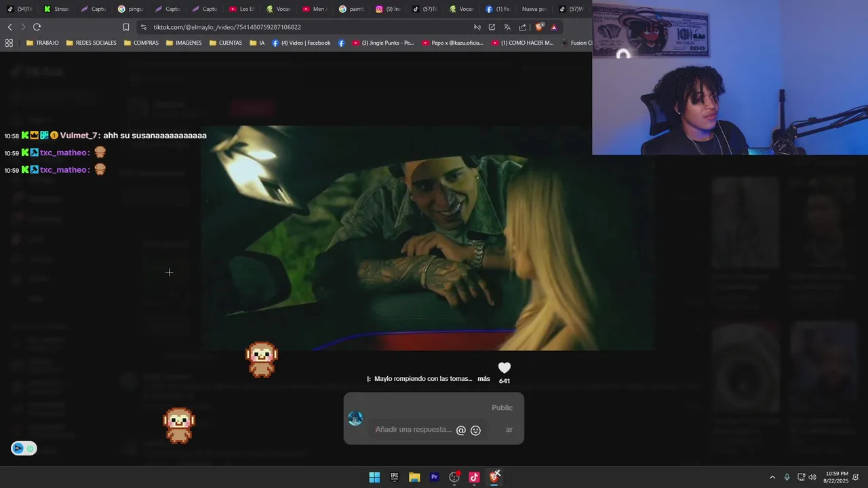Switch to the 'paint' Google tab
868x488 pixels.
pyautogui.click(x=352, y=9)
